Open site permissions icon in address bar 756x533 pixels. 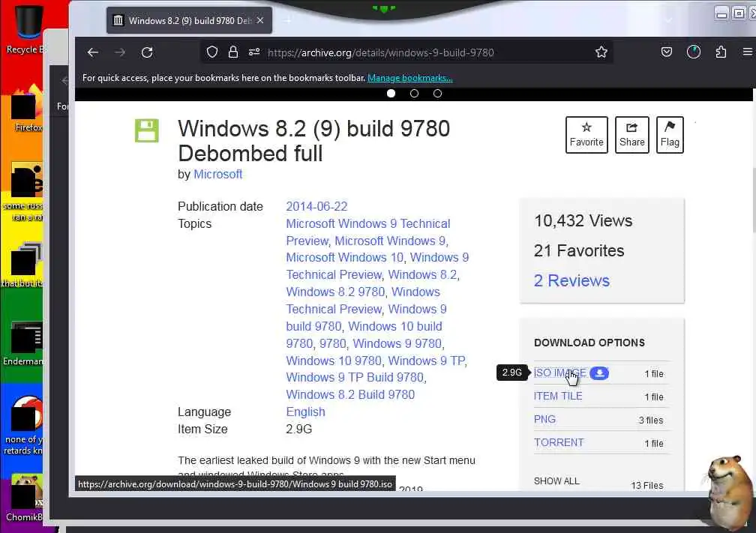coord(254,52)
